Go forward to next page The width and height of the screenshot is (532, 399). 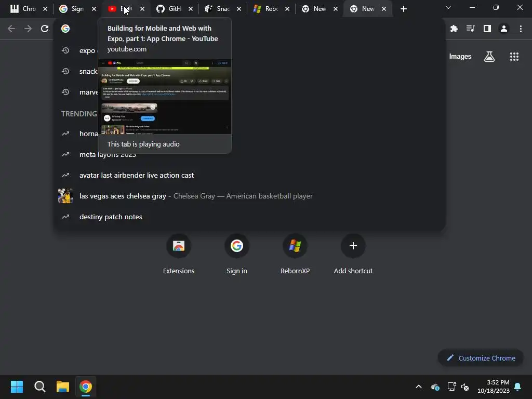point(28,29)
